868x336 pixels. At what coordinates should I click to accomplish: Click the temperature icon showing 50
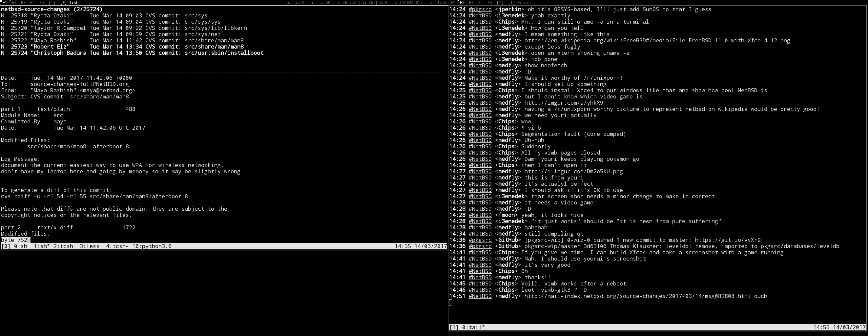tap(322, 3)
